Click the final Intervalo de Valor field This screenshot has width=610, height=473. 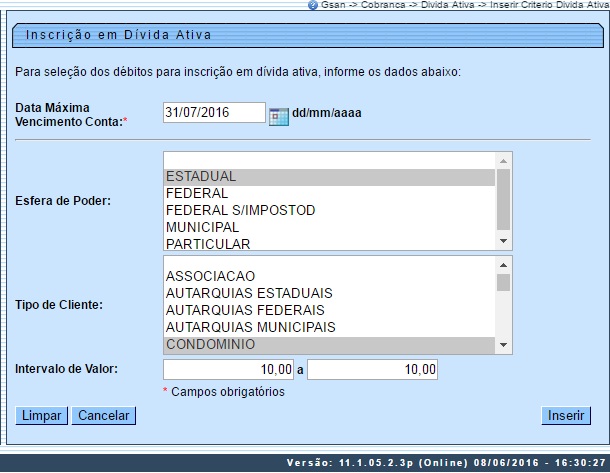(x=372, y=369)
